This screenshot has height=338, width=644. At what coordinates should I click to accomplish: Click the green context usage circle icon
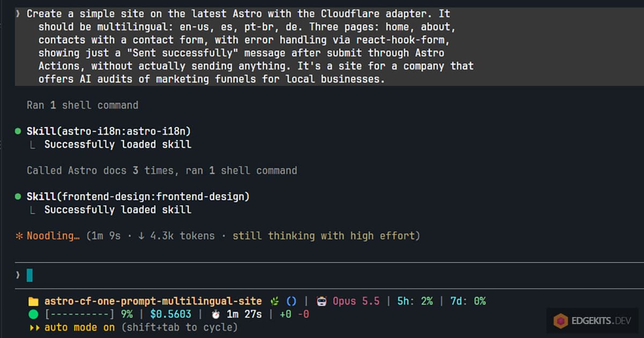pos(33,314)
